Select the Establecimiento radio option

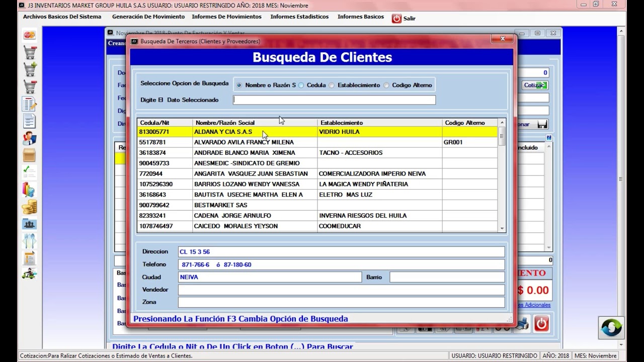(x=332, y=85)
